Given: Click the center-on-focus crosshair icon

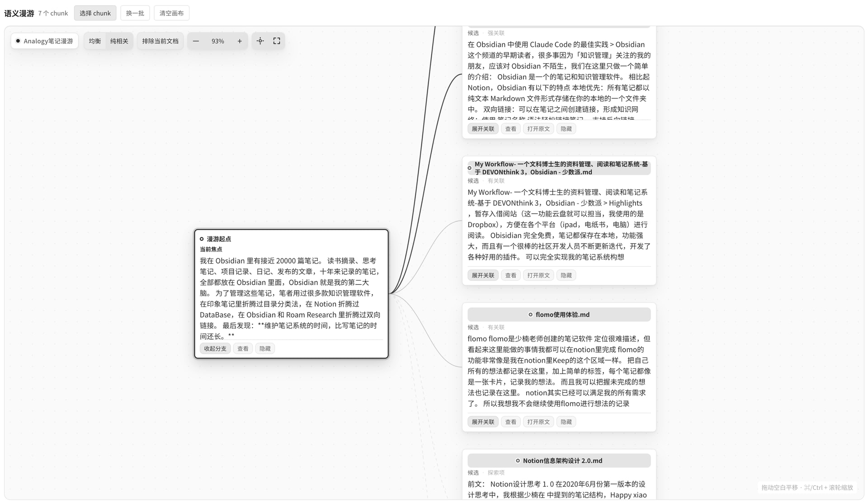Looking at the screenshot, I should 260,41.
